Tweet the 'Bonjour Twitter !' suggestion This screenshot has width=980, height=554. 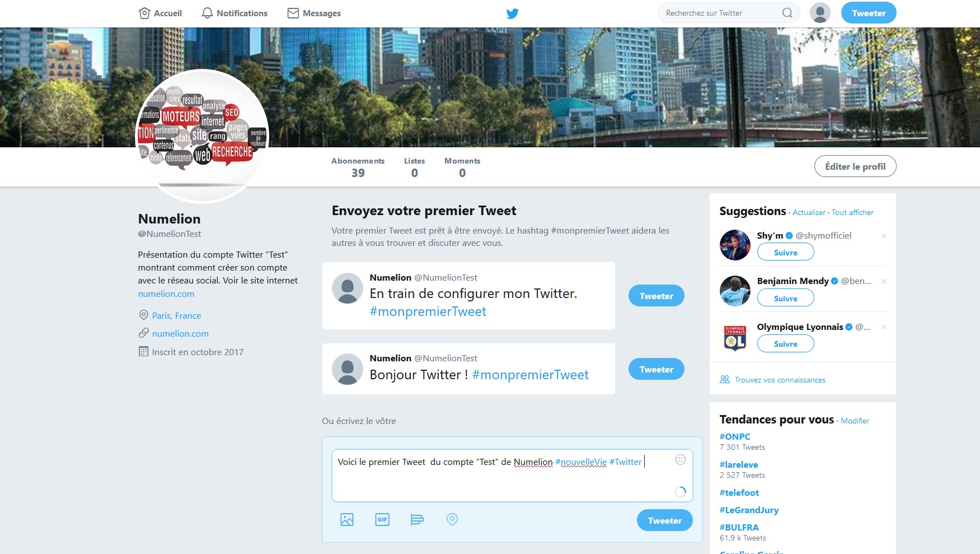pyautogui.click(x=656, y=369)
